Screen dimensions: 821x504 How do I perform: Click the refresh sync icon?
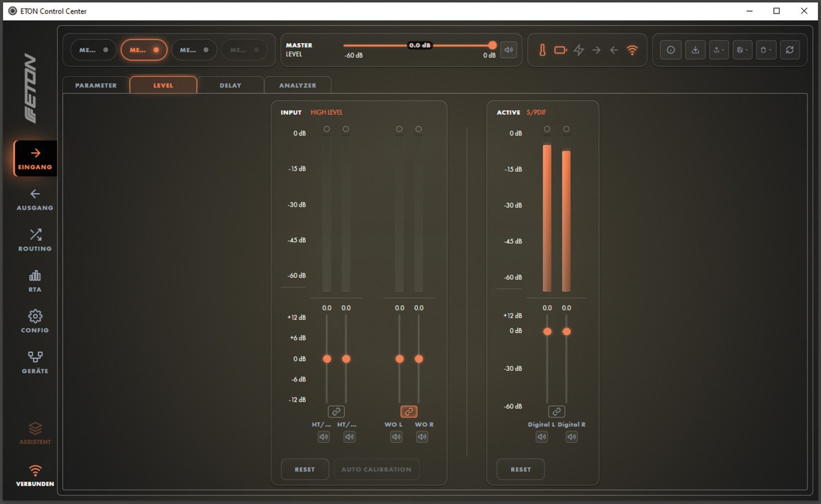coord(790,50)
